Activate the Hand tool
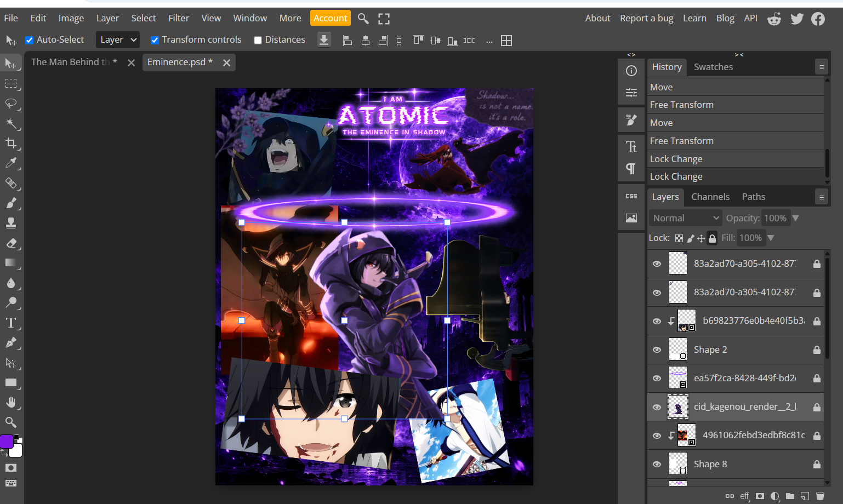 [11, 403]
